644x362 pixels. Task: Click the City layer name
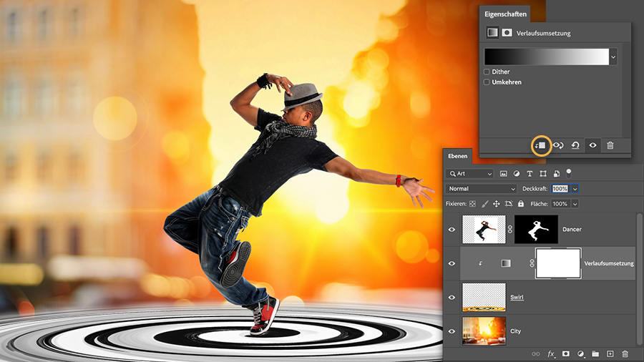tap(515, 331)
